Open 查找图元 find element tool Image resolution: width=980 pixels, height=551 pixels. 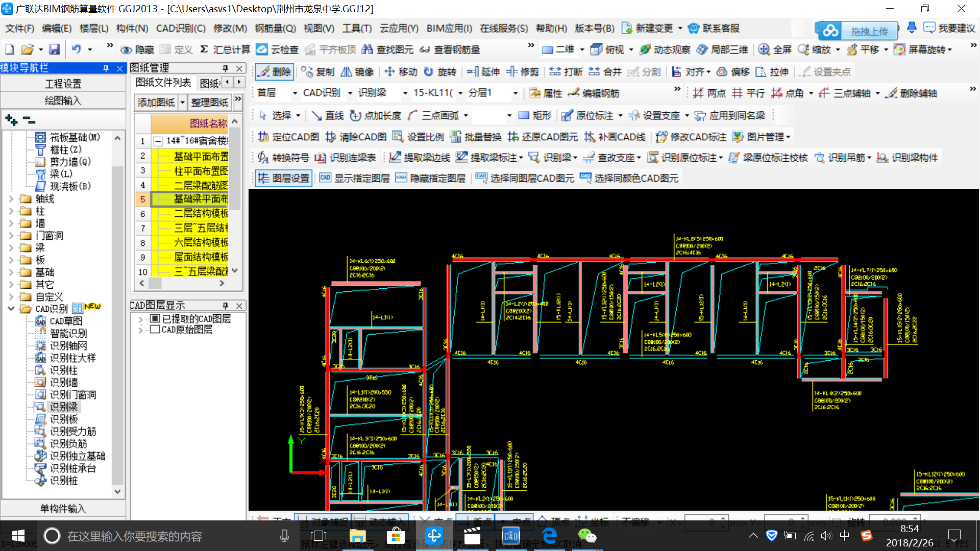387,49
